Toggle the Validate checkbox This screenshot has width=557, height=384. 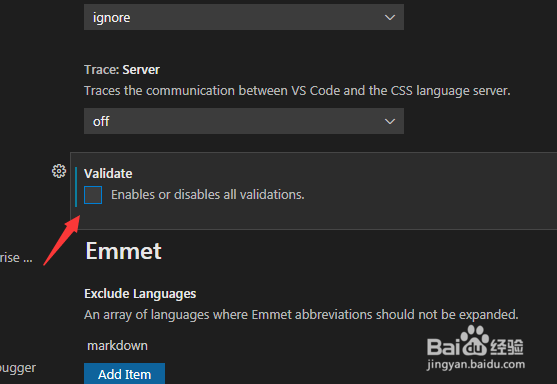coord(93,195)
